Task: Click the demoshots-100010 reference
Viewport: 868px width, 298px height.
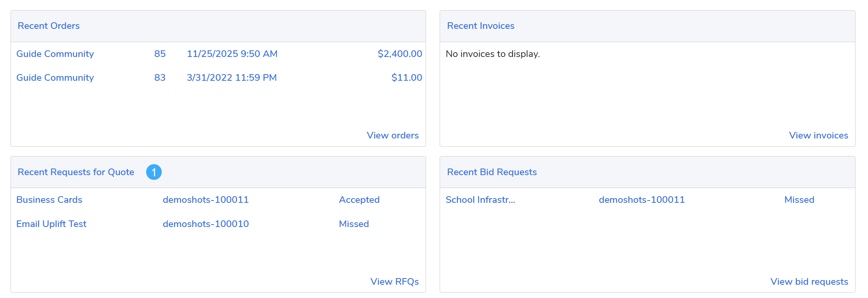Action: tap(206, 224)
